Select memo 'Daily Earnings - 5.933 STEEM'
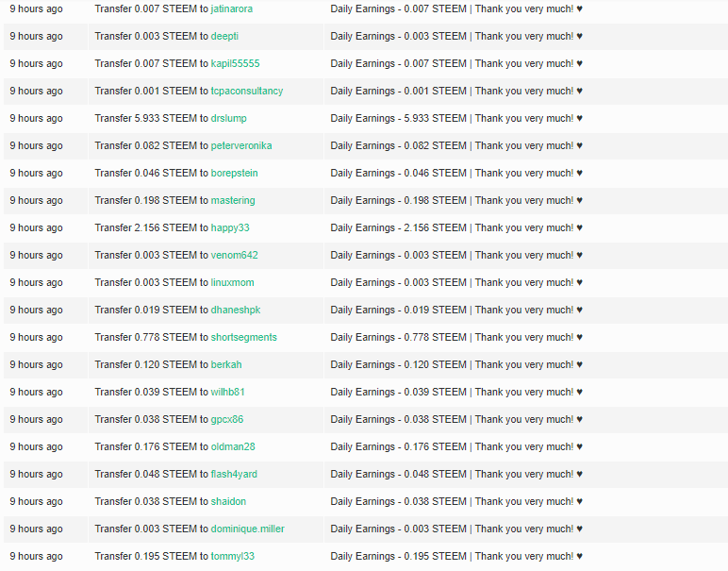 398,119
